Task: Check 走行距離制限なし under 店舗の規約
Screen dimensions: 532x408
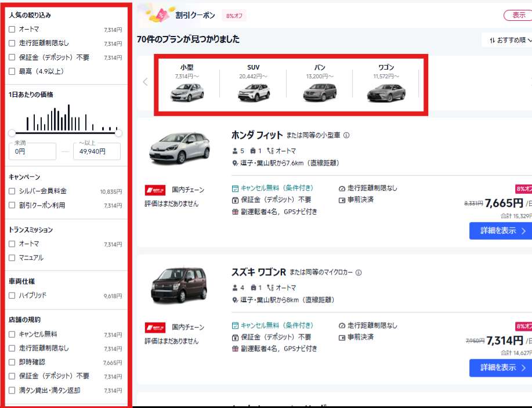Action: pyautogui.click(x=12, y=348)
